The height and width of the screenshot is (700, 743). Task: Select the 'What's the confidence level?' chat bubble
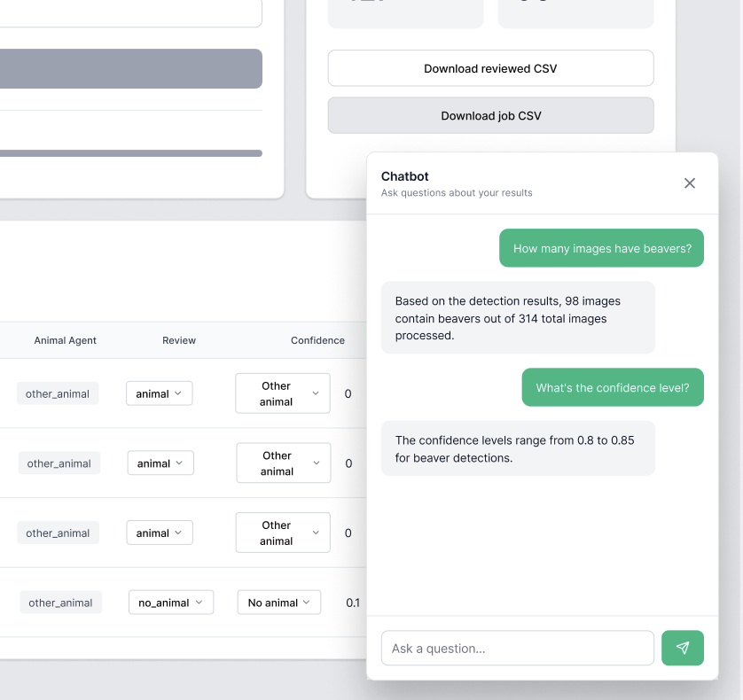[612, 387]
